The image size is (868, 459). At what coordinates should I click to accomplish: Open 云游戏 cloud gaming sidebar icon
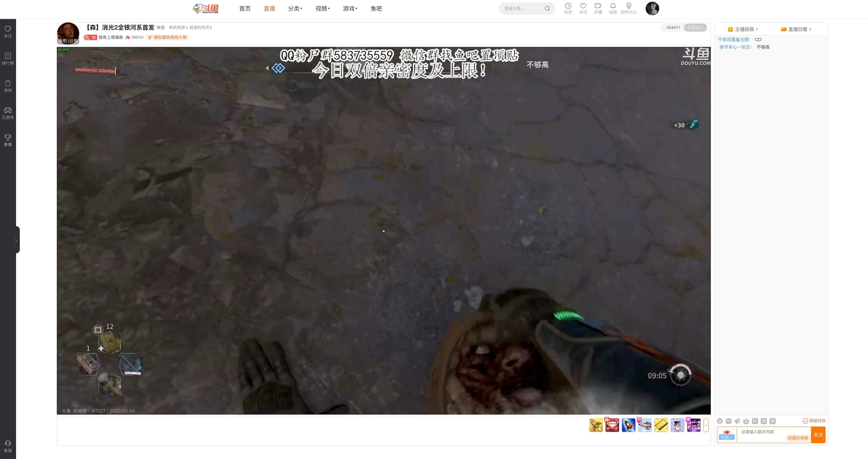pyautogui.click(x=8, y=113)
